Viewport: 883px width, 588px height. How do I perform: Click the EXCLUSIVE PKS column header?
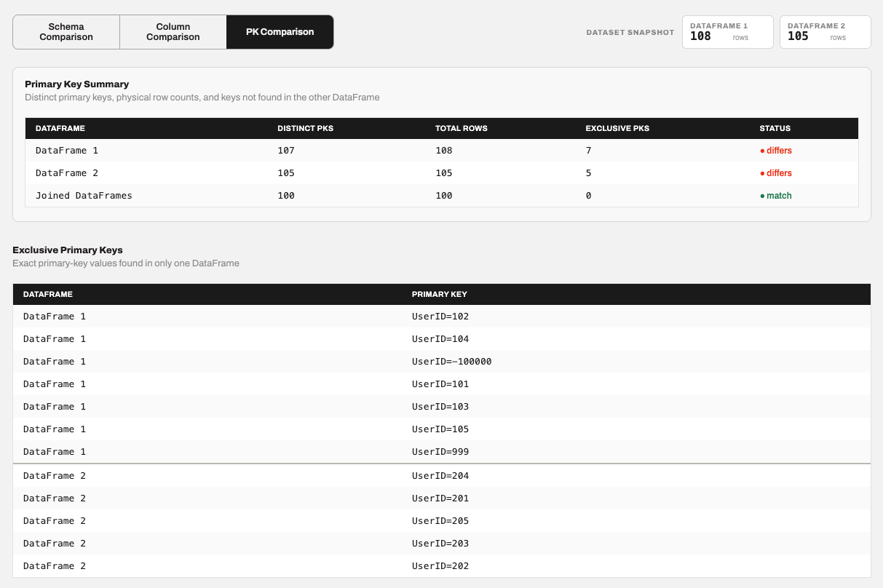(617, 128)
